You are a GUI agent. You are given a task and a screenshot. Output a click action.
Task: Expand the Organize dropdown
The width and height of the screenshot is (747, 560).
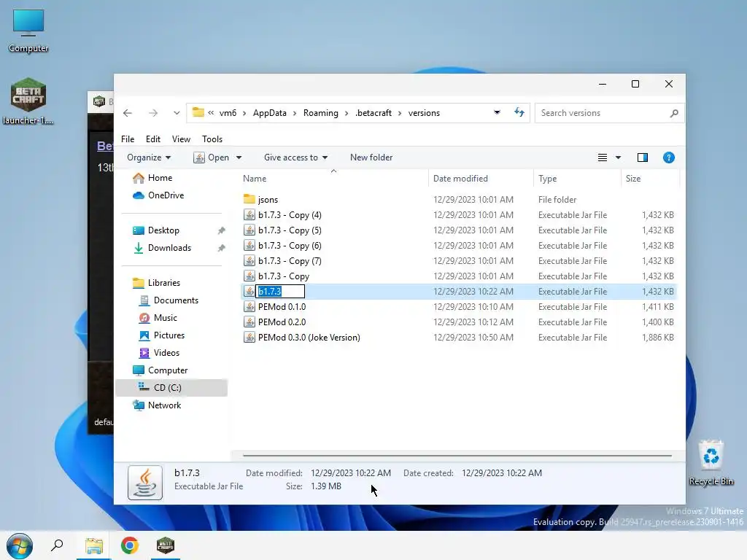click(149, 157)
